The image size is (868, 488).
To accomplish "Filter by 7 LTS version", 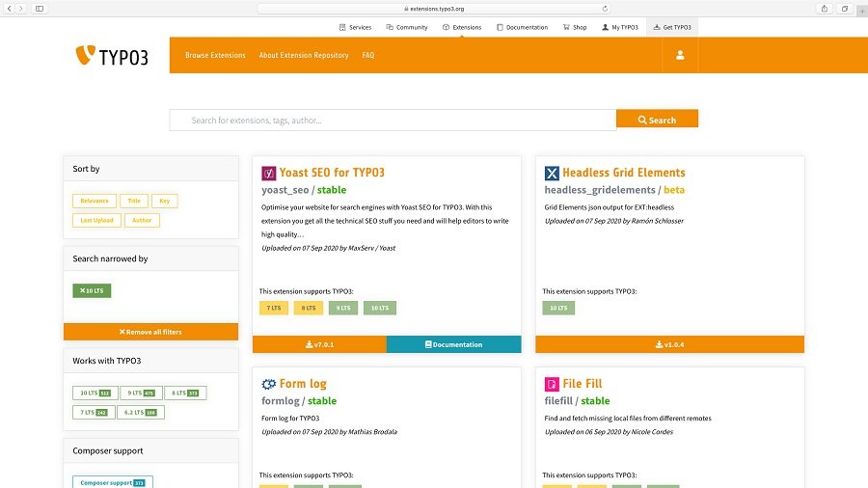I will 94,412.
